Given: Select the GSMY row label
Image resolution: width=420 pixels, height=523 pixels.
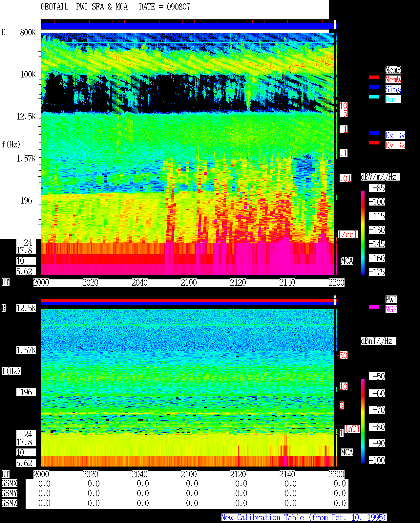Looking at the screenshot, I should pos(9,493).
